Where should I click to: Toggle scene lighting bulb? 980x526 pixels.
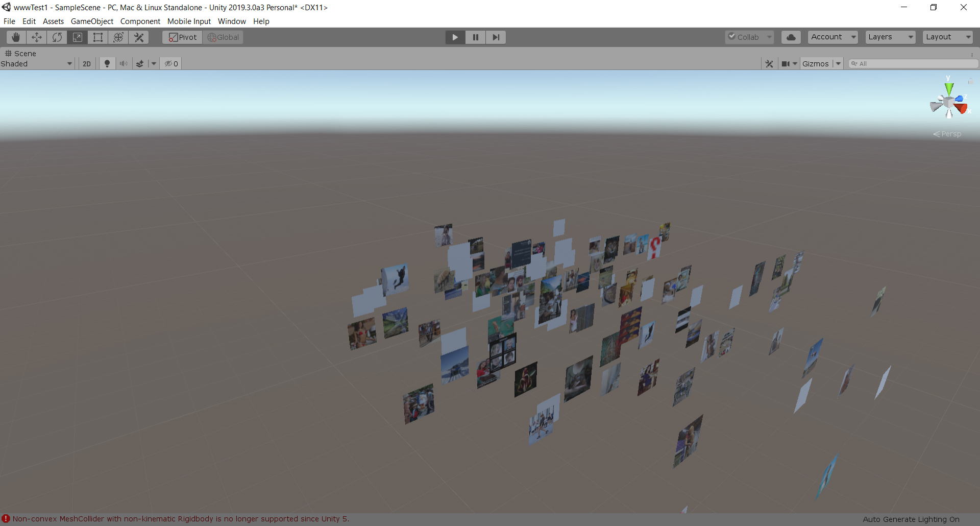tap(107, 64)
